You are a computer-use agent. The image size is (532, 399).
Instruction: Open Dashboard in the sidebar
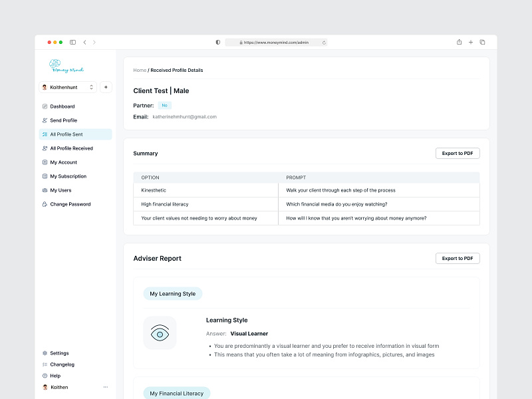pos(62,106)
